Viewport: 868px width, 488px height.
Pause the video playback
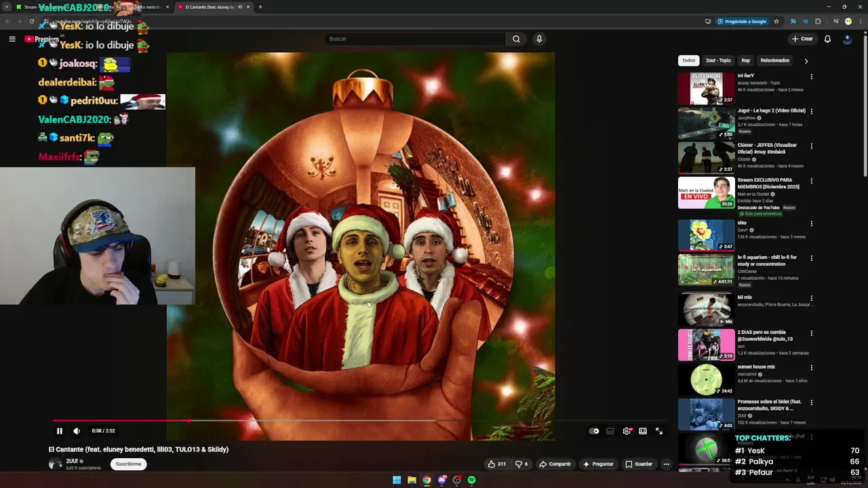(60, 431)
